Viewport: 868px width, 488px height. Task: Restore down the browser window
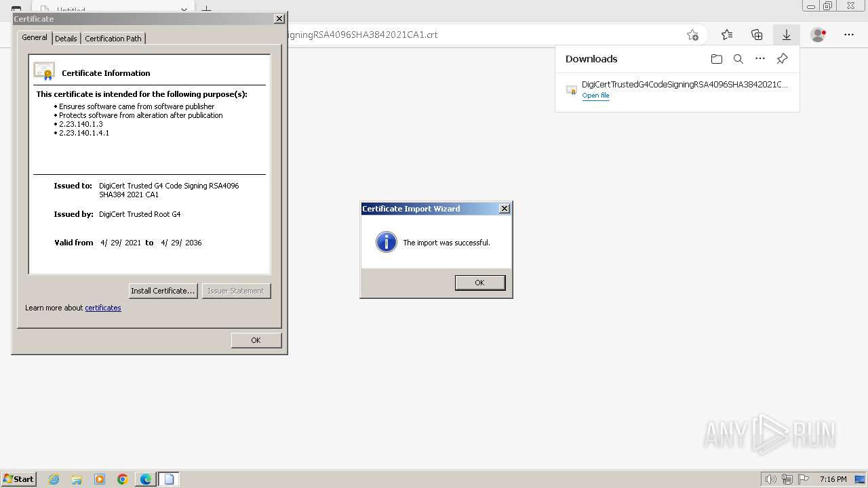click(828, 6)
